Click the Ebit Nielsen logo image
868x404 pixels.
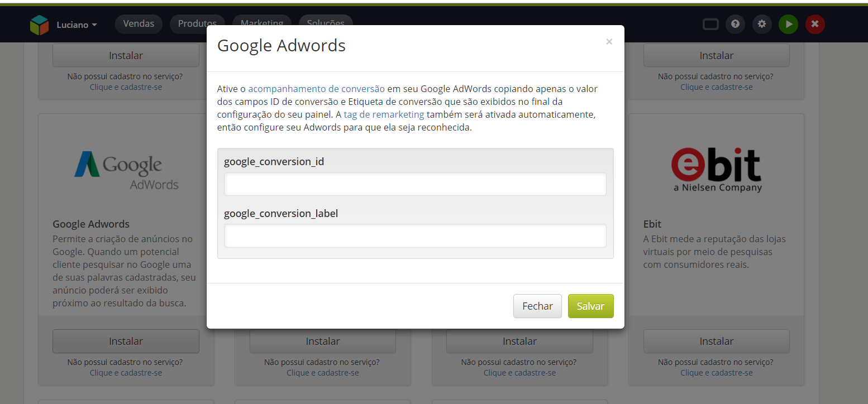point(717,170)
